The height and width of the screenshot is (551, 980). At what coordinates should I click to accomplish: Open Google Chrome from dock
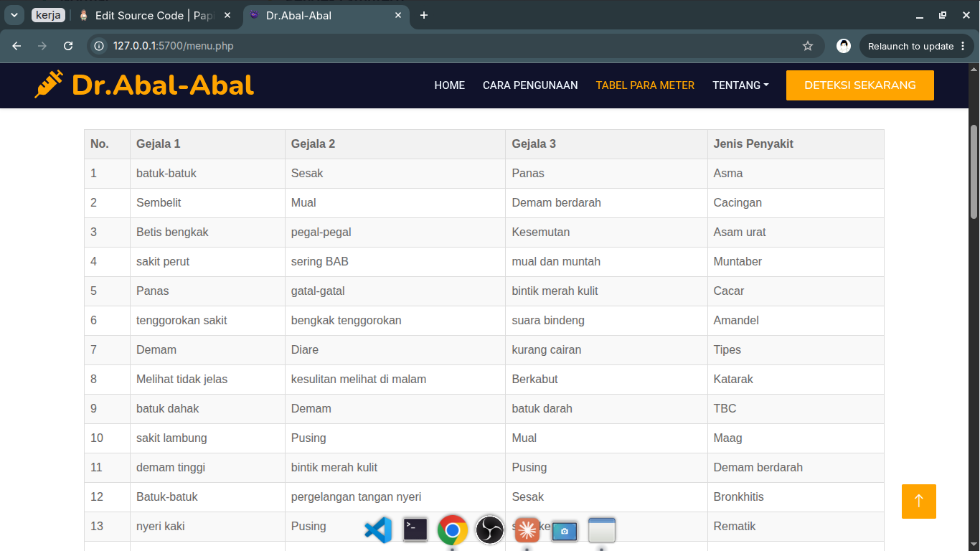click(453, 530)
